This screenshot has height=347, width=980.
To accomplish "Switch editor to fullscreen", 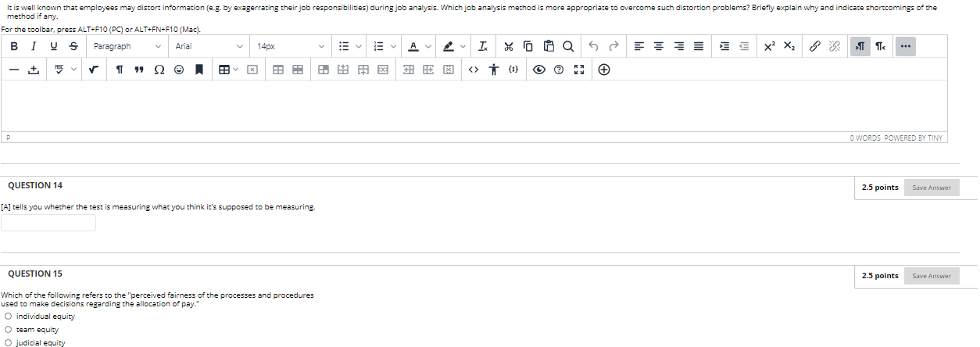I will click(578, 70).
